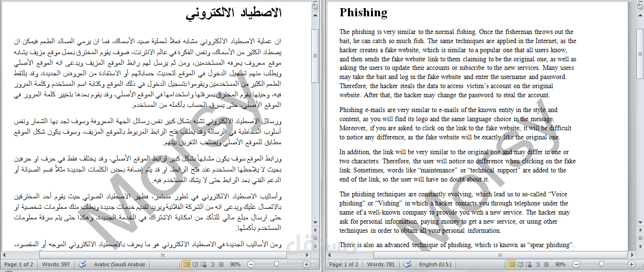Screen dimensions: 644x272
Task: Switch to Outline view in English window
Action: (537, 264)
